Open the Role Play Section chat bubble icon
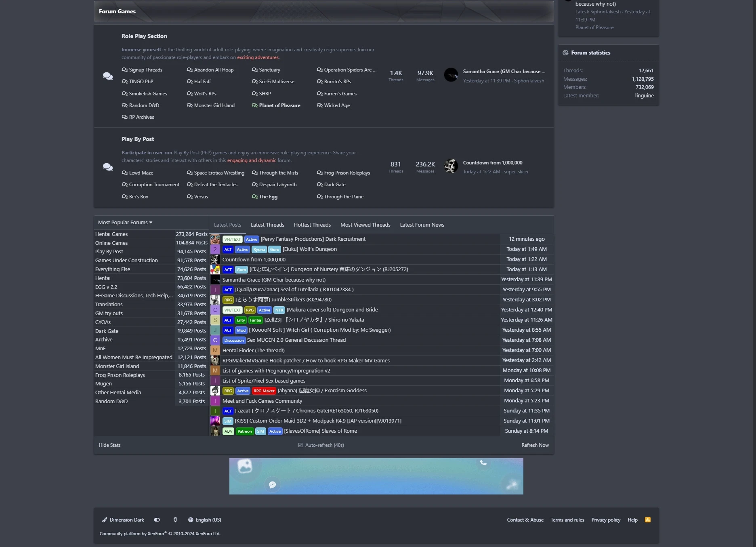 (108, 76)
